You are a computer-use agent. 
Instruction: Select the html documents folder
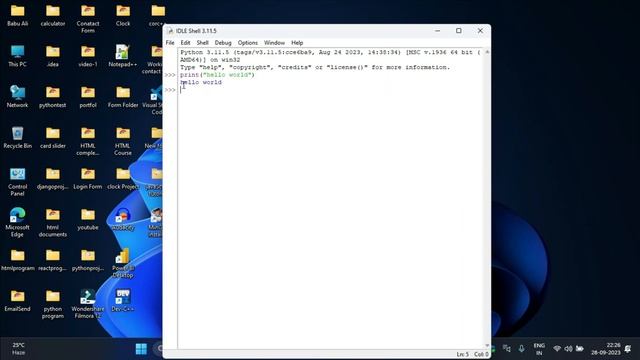tap(53, 223)
